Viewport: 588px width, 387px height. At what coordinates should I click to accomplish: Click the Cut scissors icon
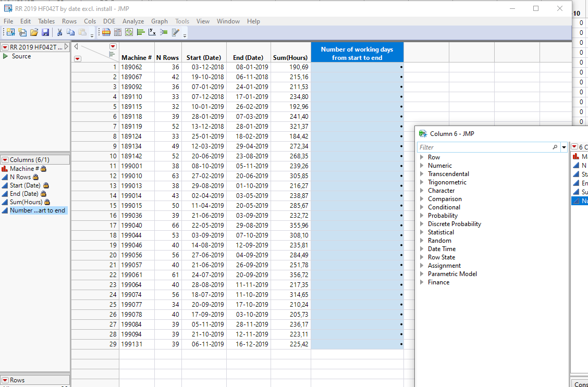(60, 32)
